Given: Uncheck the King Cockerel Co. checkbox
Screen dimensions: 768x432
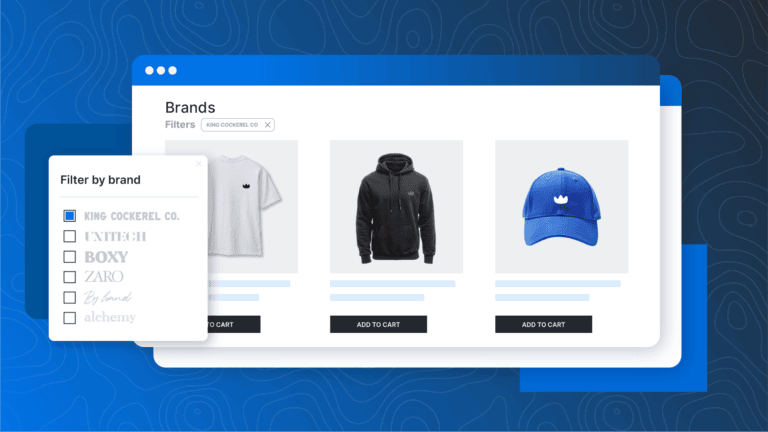Looking at the screenshot, I should (x=70, y=216).
